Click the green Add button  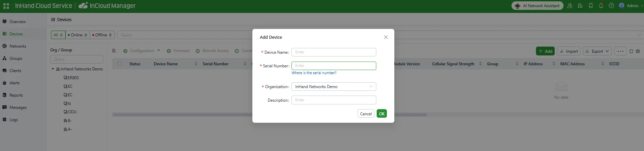point(545,51)
